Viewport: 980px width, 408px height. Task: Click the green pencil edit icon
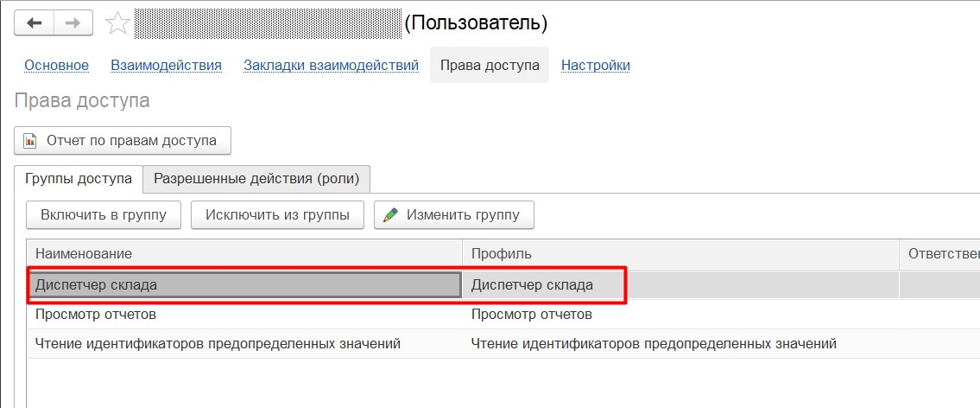(x=390, y=215)
